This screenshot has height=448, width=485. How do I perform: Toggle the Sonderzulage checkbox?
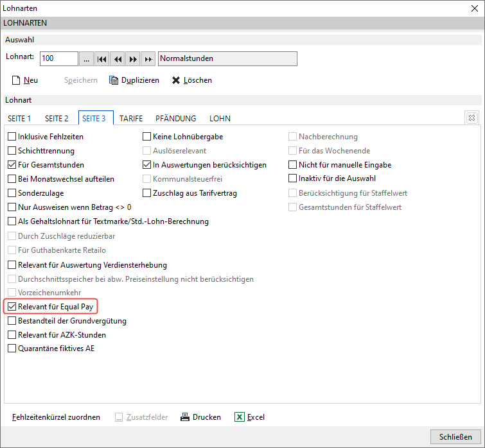pyautogui.click(x=12, y=193)
